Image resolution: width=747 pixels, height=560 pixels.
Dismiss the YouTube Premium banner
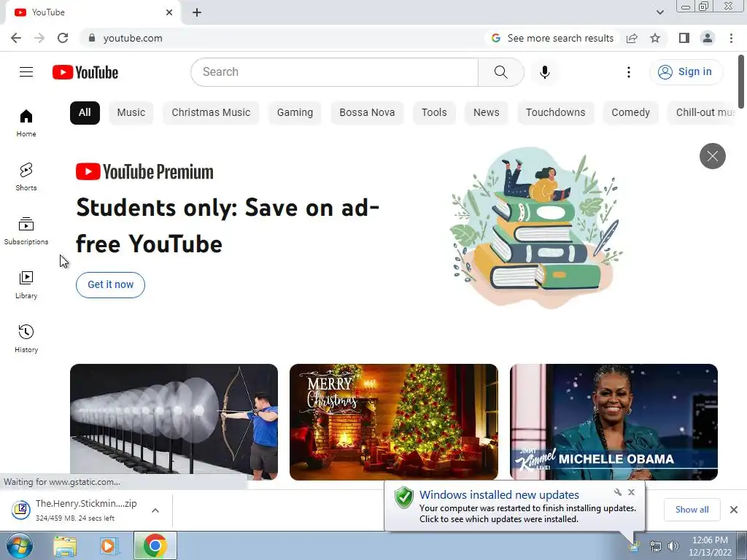click(x=712, y=156)
